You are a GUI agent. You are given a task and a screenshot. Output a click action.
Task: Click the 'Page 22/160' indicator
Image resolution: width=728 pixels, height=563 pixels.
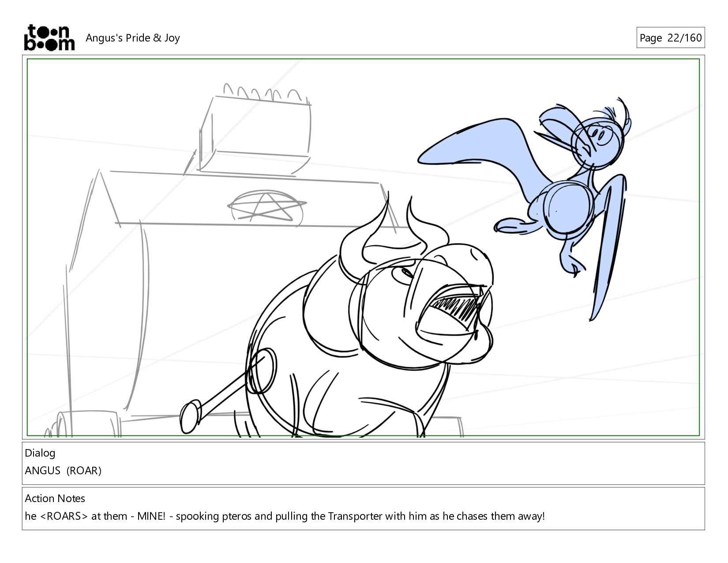pyautogui.click(x=670, y=38)
